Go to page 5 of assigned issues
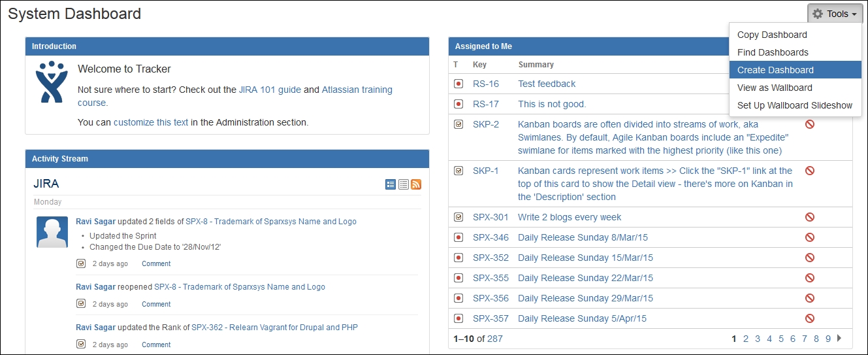This screenshot has width=868, height=355. 781,339
